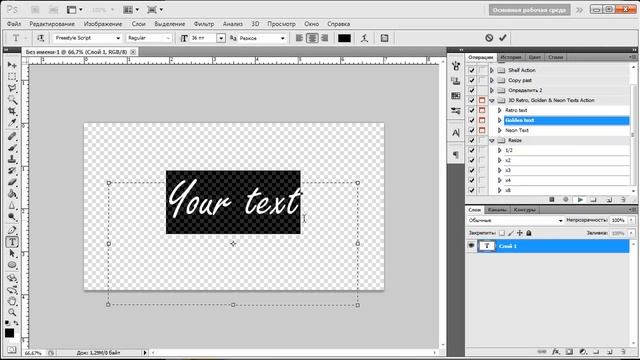Select the Rectangular Marquee tool
640x360 pixels.
(x=12, y=76)
